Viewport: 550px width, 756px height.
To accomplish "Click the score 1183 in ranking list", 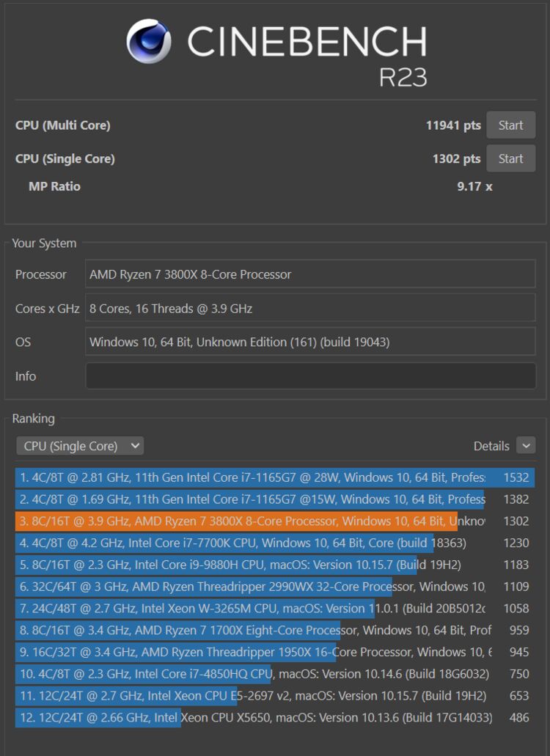I will coord(516,565).
